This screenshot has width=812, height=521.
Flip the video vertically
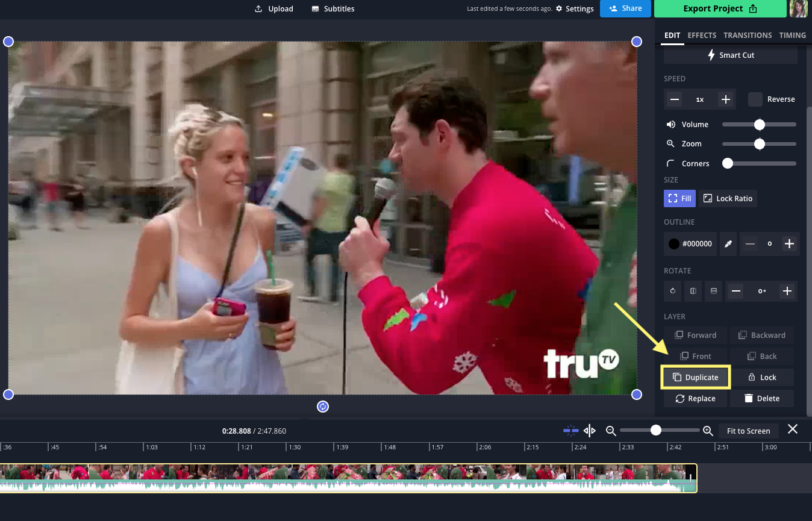point(714,292)
